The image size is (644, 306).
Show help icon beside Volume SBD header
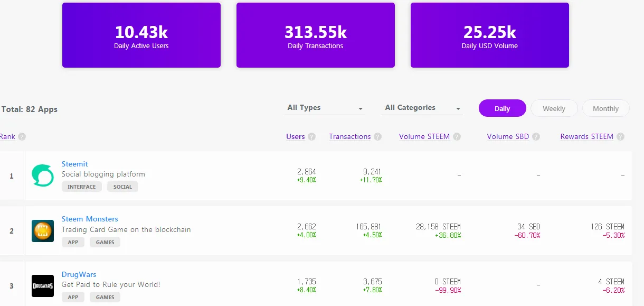(536, 136)
